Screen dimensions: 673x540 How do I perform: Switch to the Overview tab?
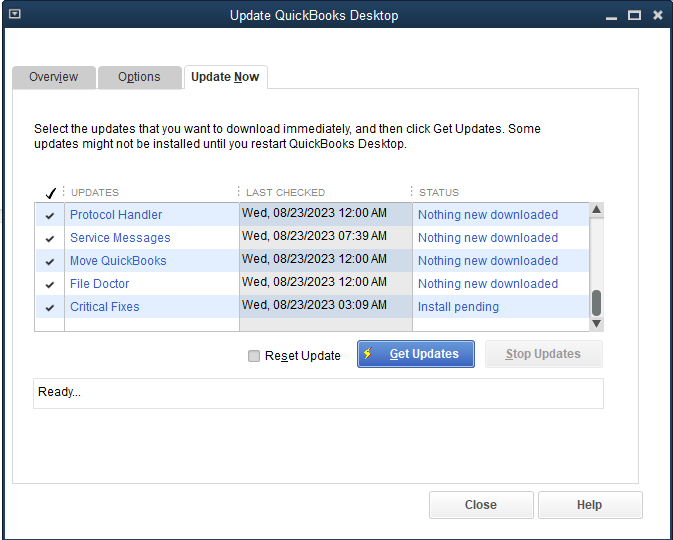pos(54,77)
